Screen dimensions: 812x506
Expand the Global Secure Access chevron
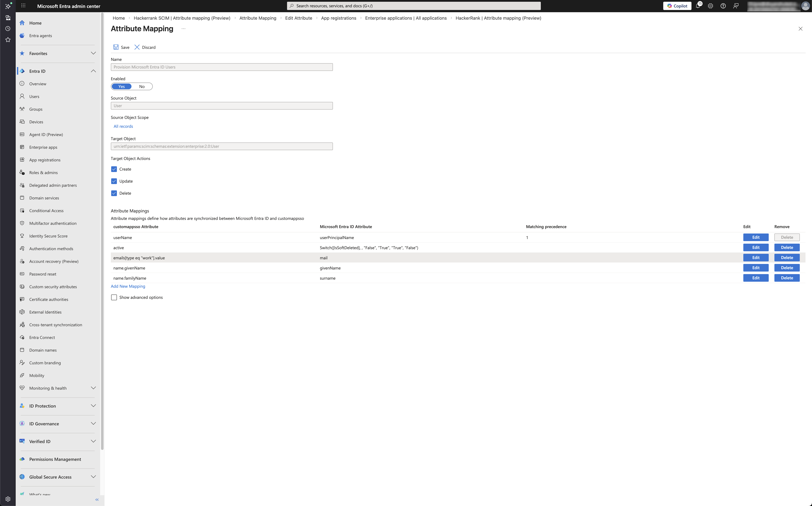coord(93,477)
